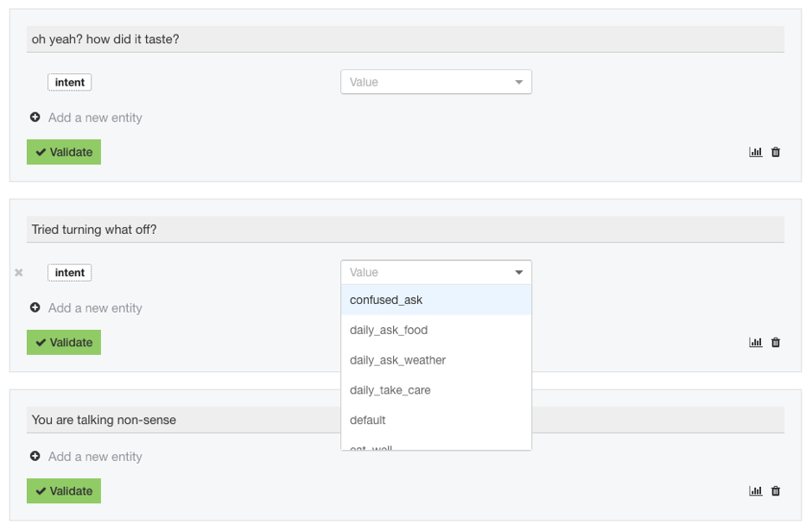Viewport: 812px width, 531px height.
Task: Delete the "oh yeah? how did it taste?" utterance
Action: coord(776,152)
